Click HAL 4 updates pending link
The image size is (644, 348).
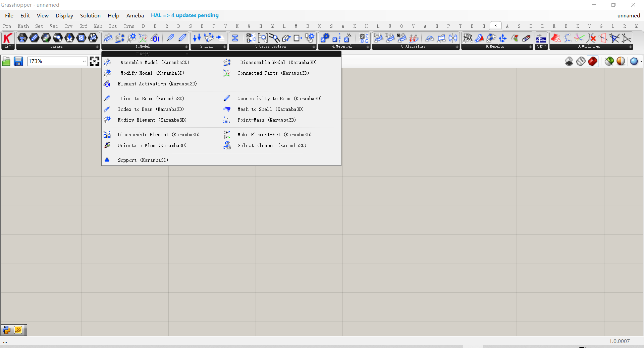pos(185,15)
